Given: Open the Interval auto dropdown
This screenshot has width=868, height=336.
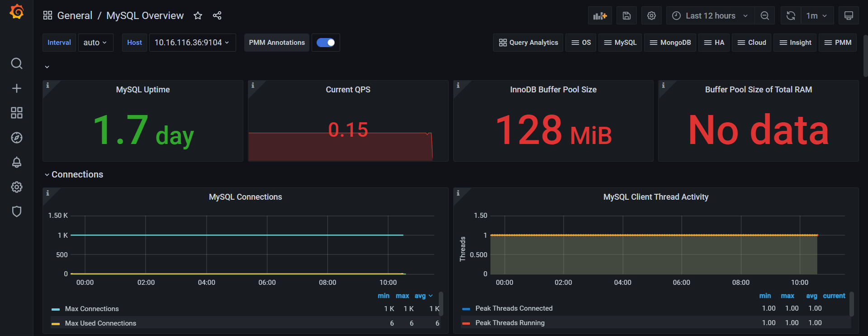Looking at the screenshot, I should (x=95, y=43).
